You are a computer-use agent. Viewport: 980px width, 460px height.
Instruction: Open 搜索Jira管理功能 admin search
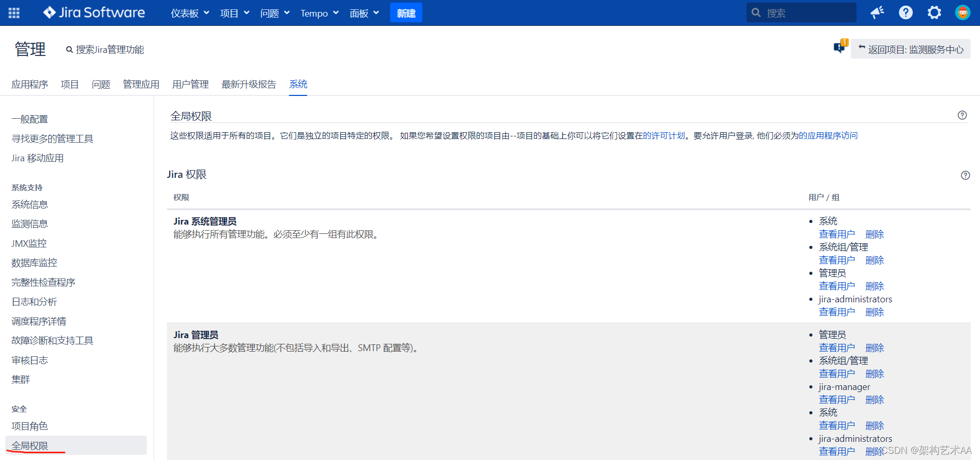(105, 50)
